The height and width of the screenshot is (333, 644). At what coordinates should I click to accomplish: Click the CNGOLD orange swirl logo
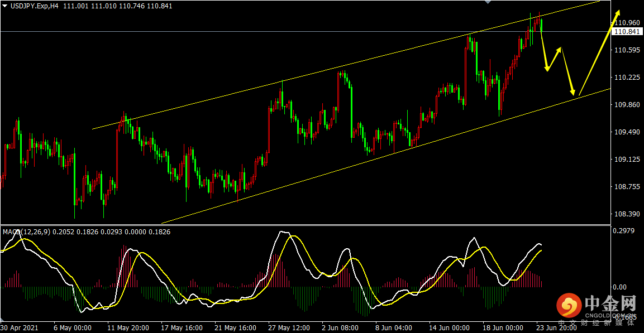click(569, 306)
